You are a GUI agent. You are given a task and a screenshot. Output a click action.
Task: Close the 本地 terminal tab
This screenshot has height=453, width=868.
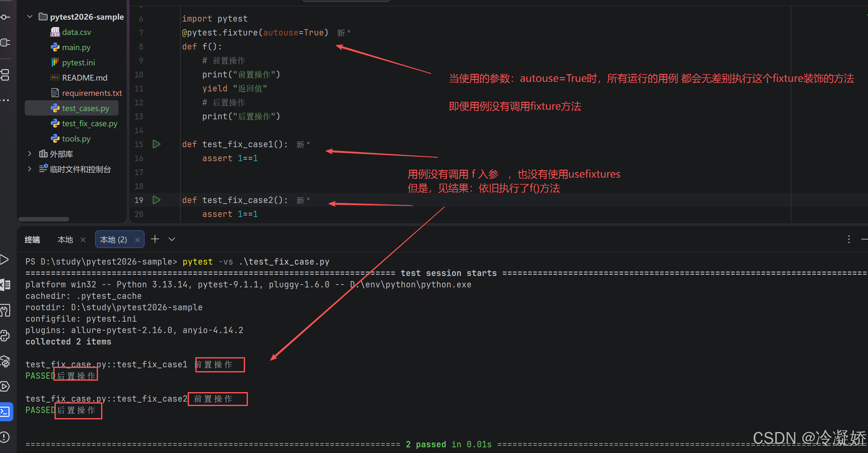83,240
